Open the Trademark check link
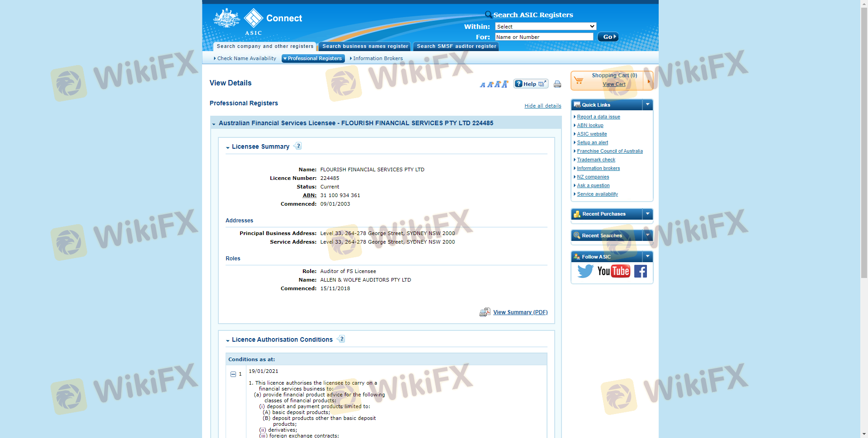Screen dimensions: 868x438 coord(596,160)
